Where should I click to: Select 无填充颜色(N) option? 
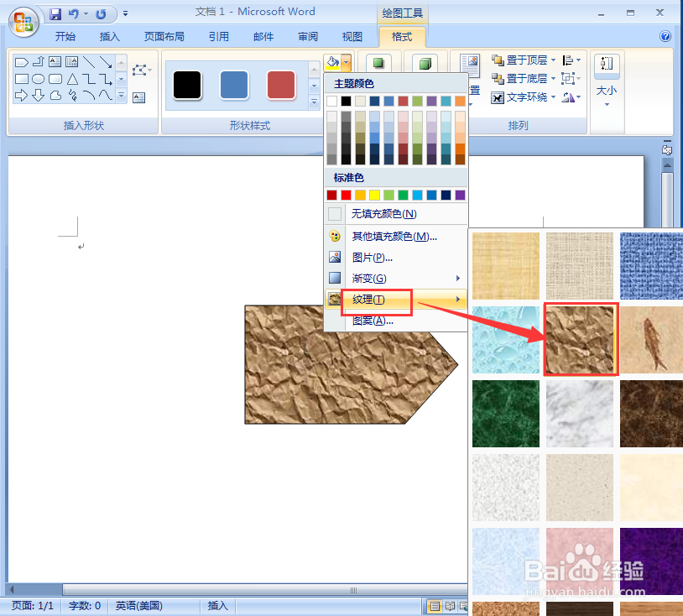396,214
